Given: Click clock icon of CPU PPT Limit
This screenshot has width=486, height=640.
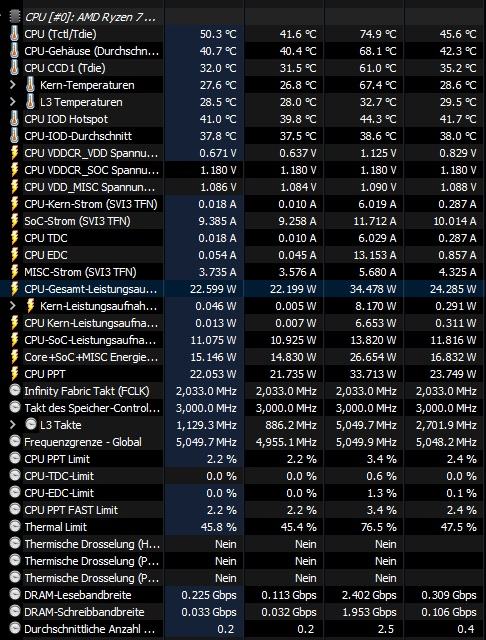Looking at the screenshot, I should click(15, 459).
